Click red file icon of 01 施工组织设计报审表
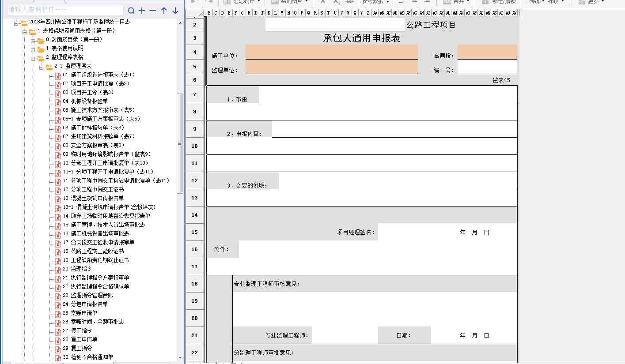 pyautogui.click(x=58, y=76)
